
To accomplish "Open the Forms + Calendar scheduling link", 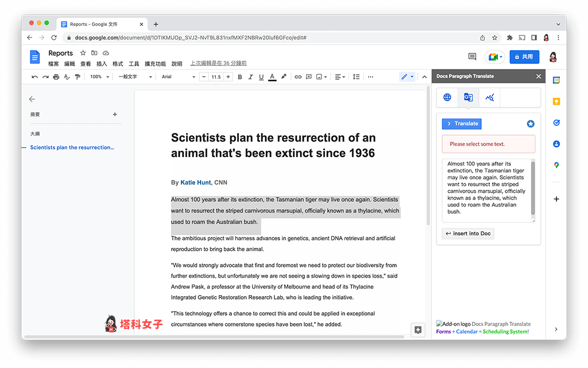I will click(482, 332).
